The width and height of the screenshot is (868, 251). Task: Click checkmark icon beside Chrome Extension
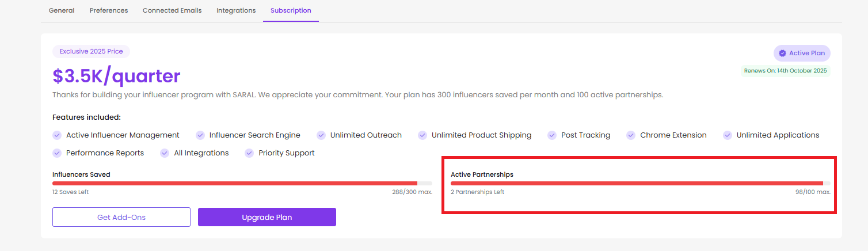[631, 135]
